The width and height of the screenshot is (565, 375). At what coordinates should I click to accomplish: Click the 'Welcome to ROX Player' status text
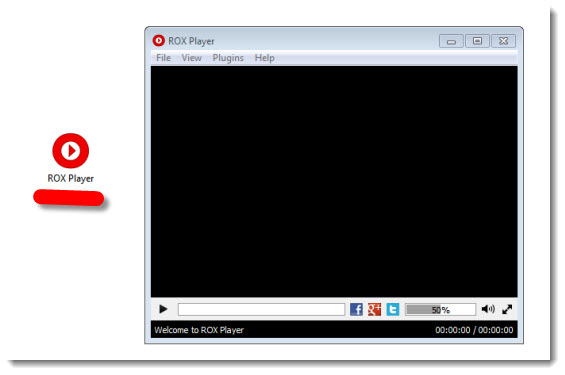point(199,330)
